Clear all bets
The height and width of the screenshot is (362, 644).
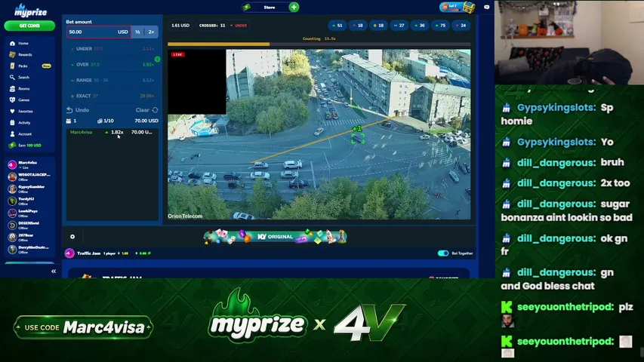(x=147, y=110)
